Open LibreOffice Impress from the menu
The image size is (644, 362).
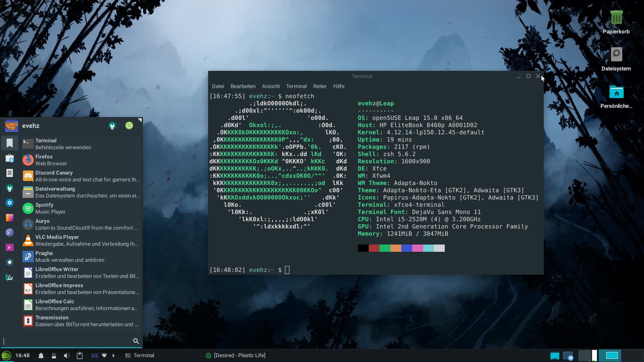tap(82, 289)
